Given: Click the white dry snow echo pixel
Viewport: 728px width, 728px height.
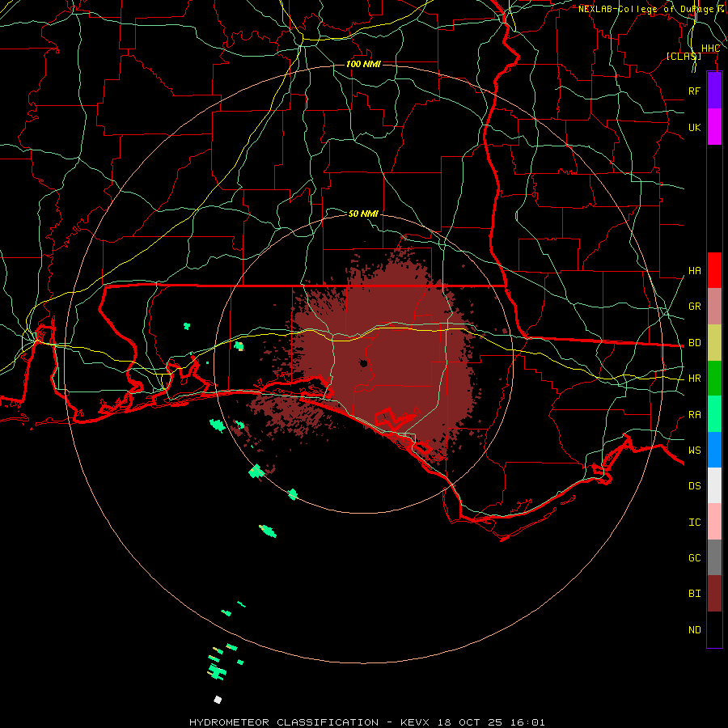Looking at the screenshot, I should [218, 699].
